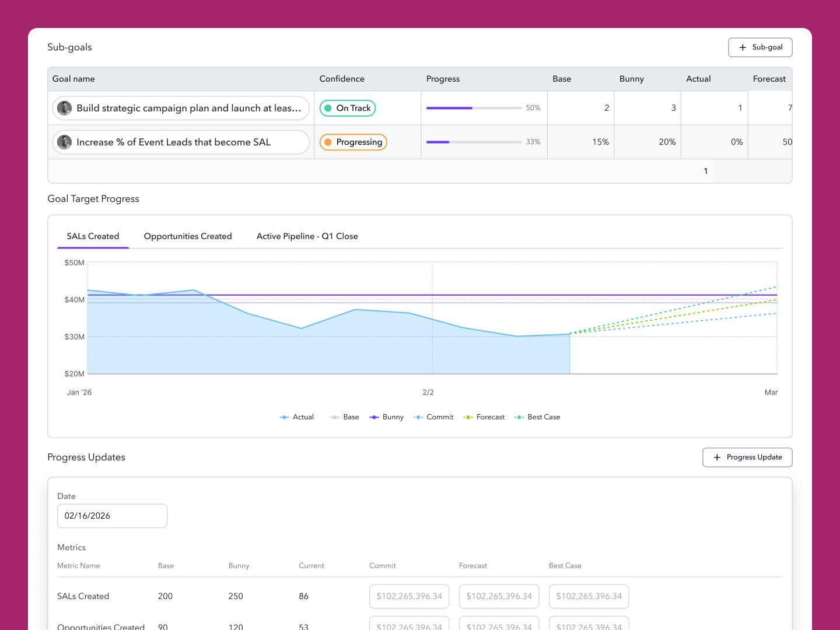Click SALs Created Bunny value 250
Screen dimensions: 840x630
click(236, 596)
